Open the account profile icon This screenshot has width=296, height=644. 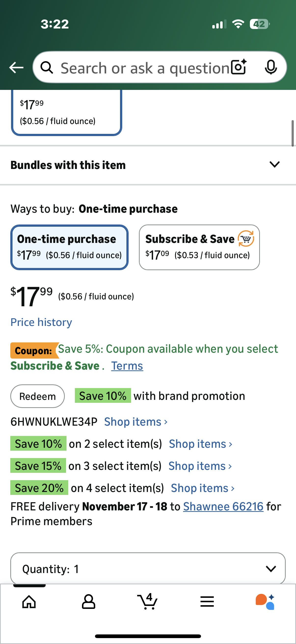coord(88,602)
